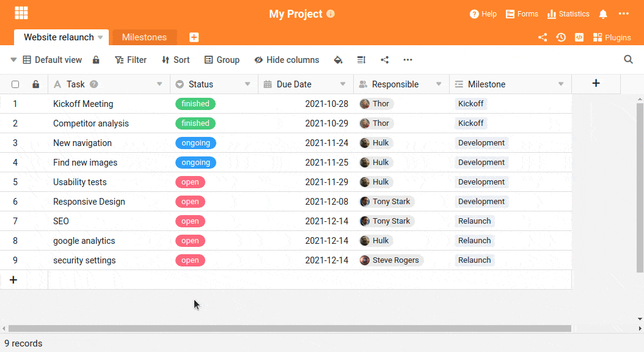644x352 pixels.
Task: Click the row height icon
Action: point(361,60)
